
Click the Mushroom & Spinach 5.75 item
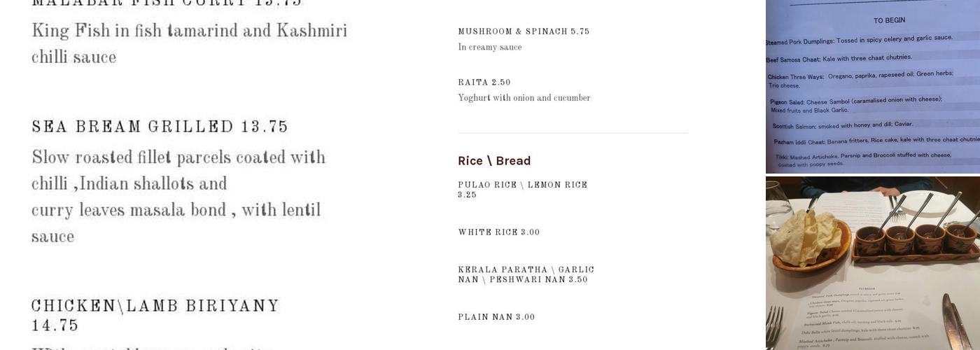coord(524,31)
